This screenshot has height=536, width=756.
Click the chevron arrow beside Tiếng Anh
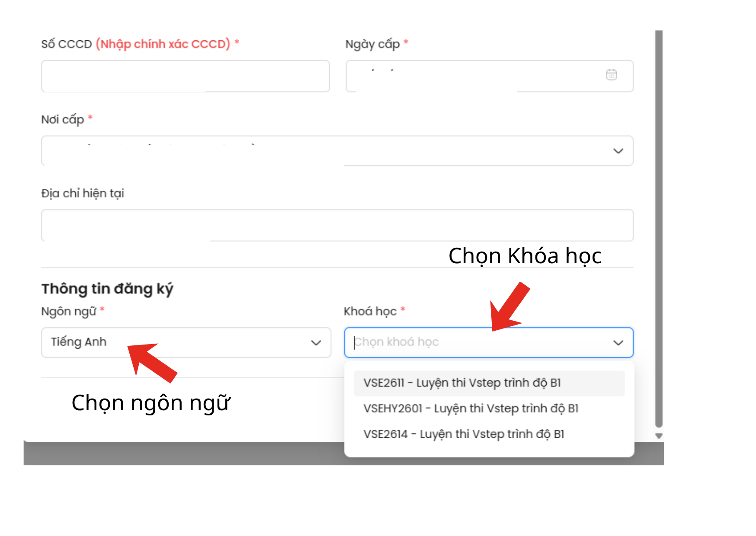316,343
